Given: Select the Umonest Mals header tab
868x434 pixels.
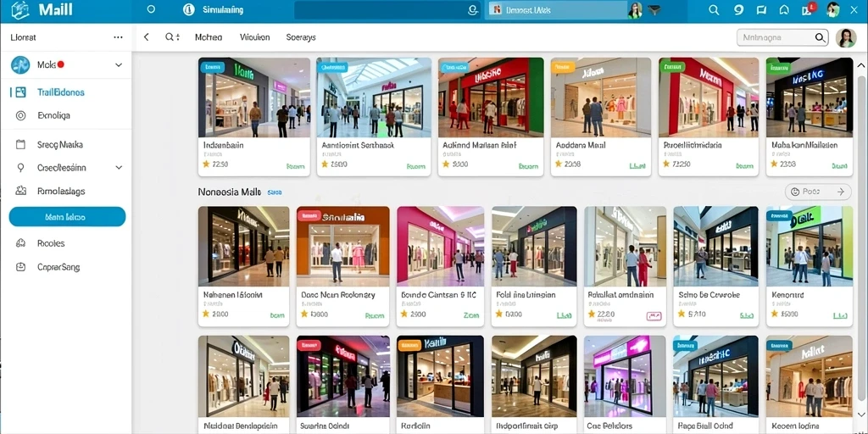Looking at the screenshot, I should click(x=555, y=10).
